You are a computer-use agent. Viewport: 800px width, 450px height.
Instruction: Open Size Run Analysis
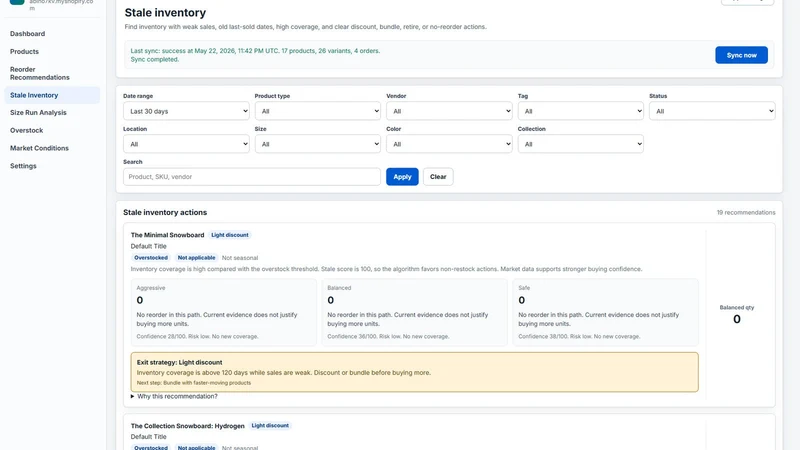[x=38, y=113]
